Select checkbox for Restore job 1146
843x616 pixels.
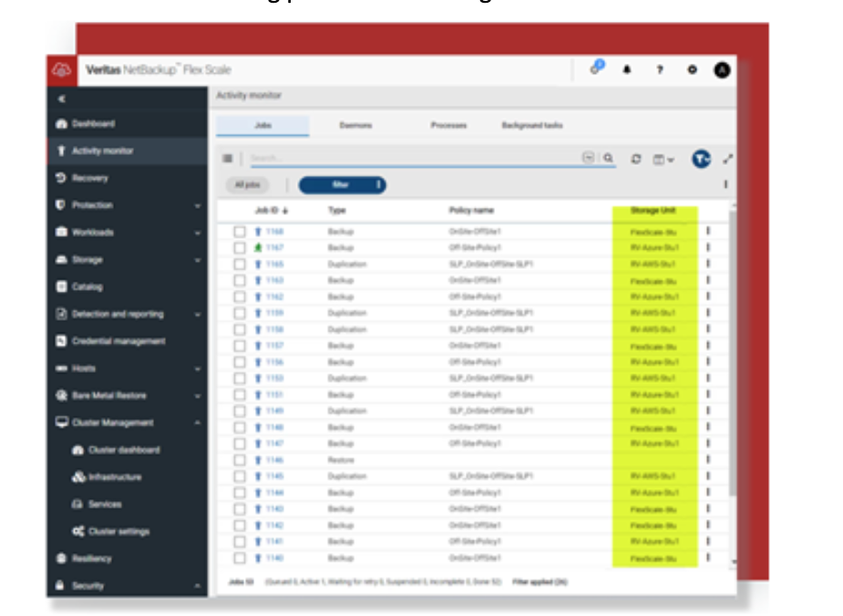point(240,460)
